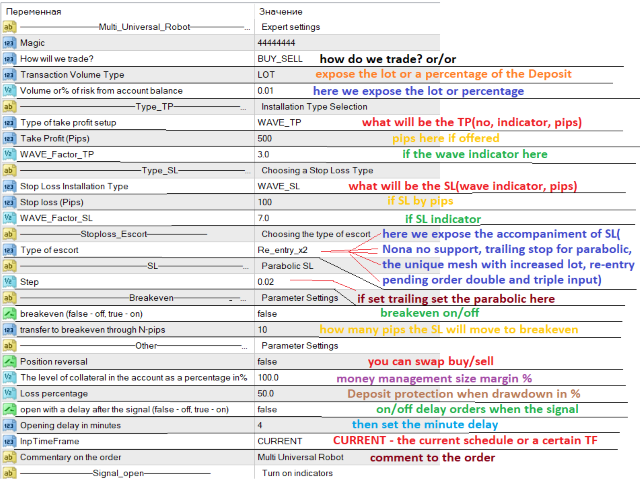
Task: Edit parabolic Step value 0.02
Action: (265, 282)
